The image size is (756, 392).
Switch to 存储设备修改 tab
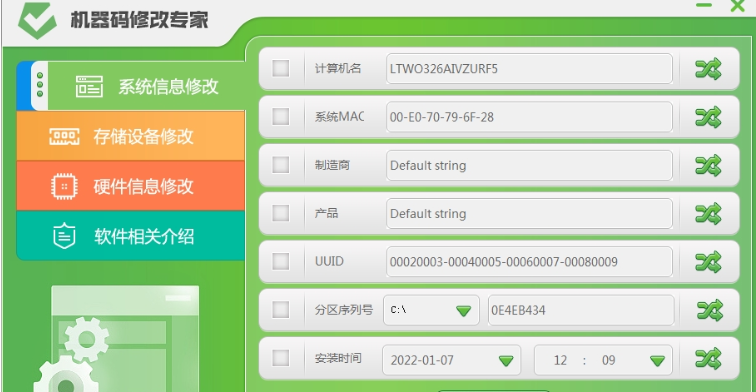[131, 136]
